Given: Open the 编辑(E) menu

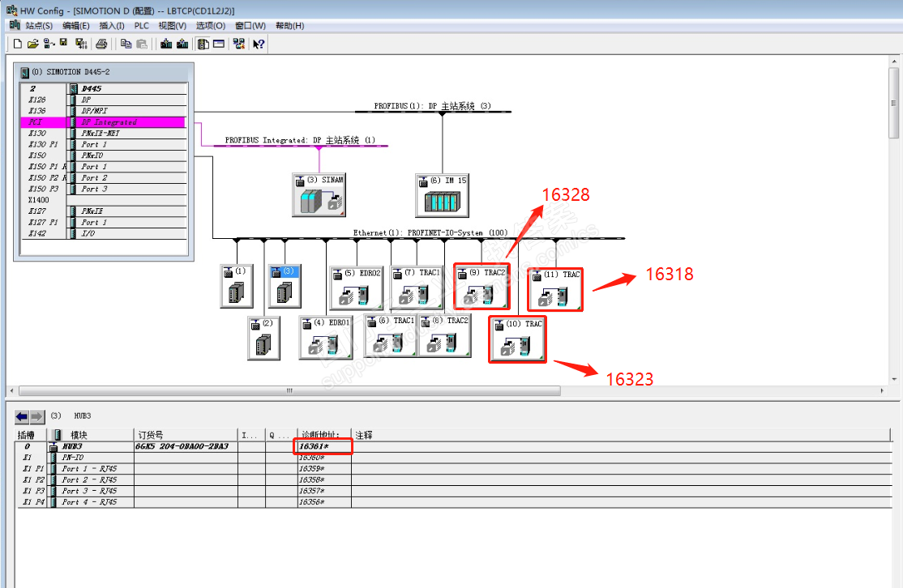Looking at the screenshot, I should point(76,26).
